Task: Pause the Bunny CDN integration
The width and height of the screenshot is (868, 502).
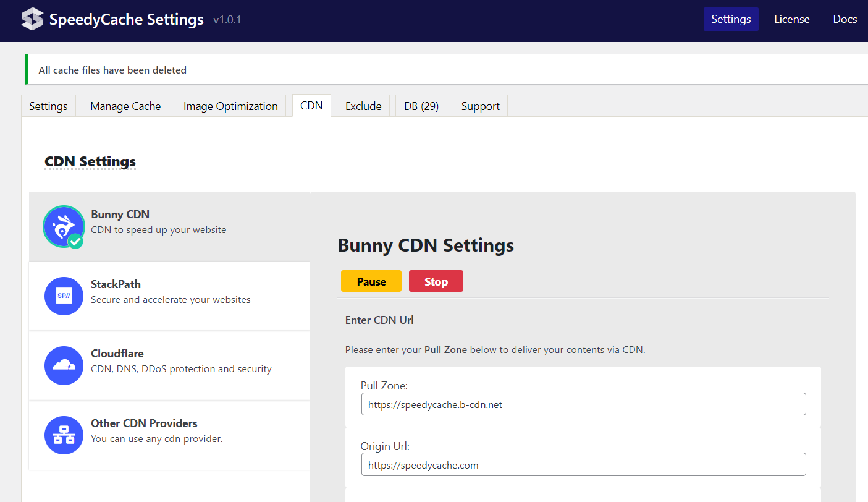Action: 371,281
